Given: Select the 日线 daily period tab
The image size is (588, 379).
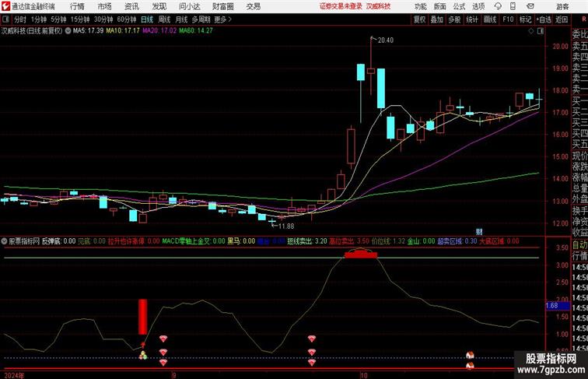Looking at the screenshot, I should point(147,19).
